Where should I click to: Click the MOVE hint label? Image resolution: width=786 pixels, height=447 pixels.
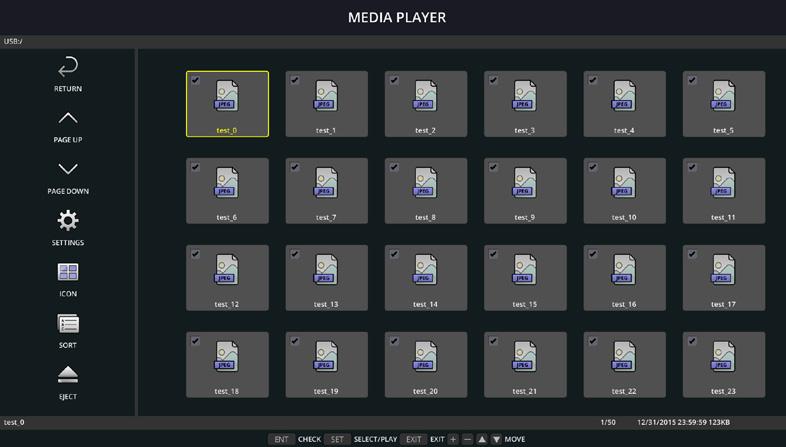coord(515,439)
